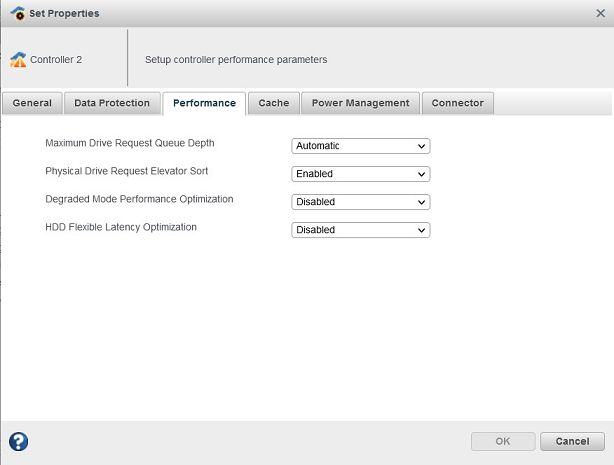Switch to the Connector tab
The height and width of the screenshot is (465, 614).
(x=457, y=103)
